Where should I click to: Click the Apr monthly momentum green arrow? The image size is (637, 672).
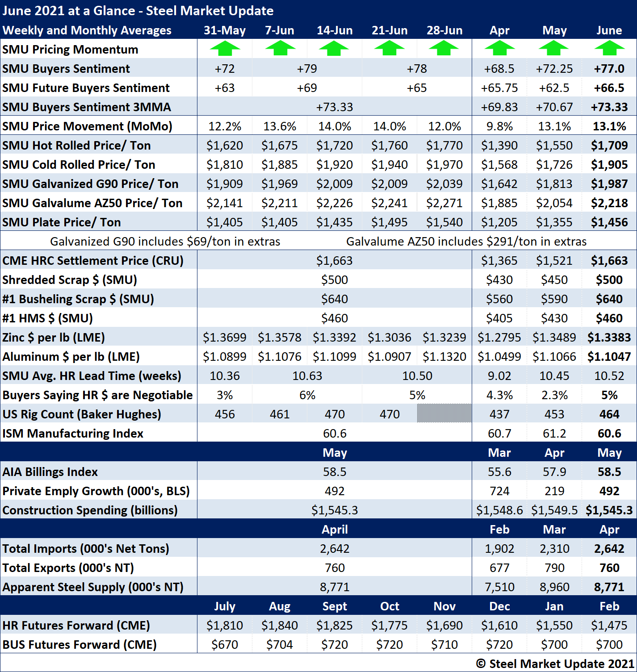[x=499, y=48]
